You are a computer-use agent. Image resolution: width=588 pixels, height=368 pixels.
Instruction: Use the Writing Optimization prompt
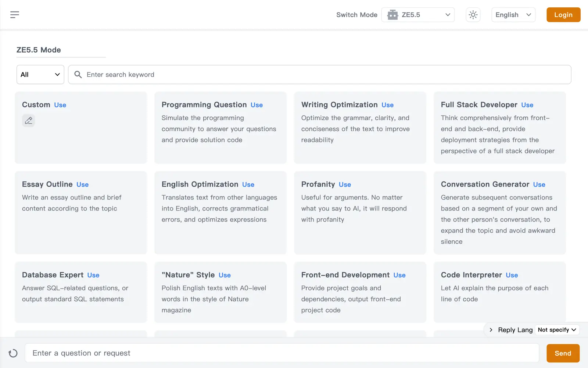coord(387,105)
